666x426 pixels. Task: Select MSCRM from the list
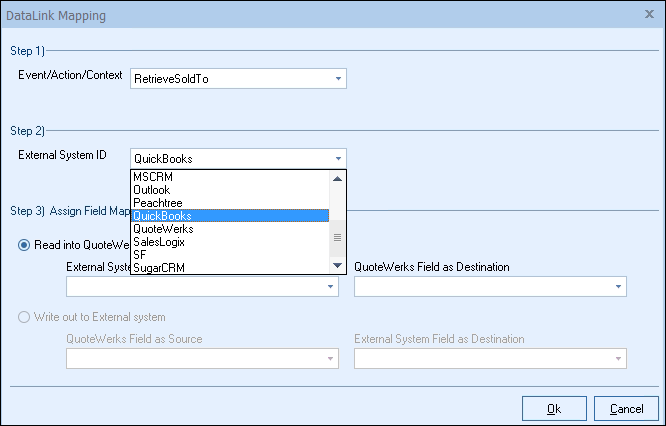[x=153, y=177]
